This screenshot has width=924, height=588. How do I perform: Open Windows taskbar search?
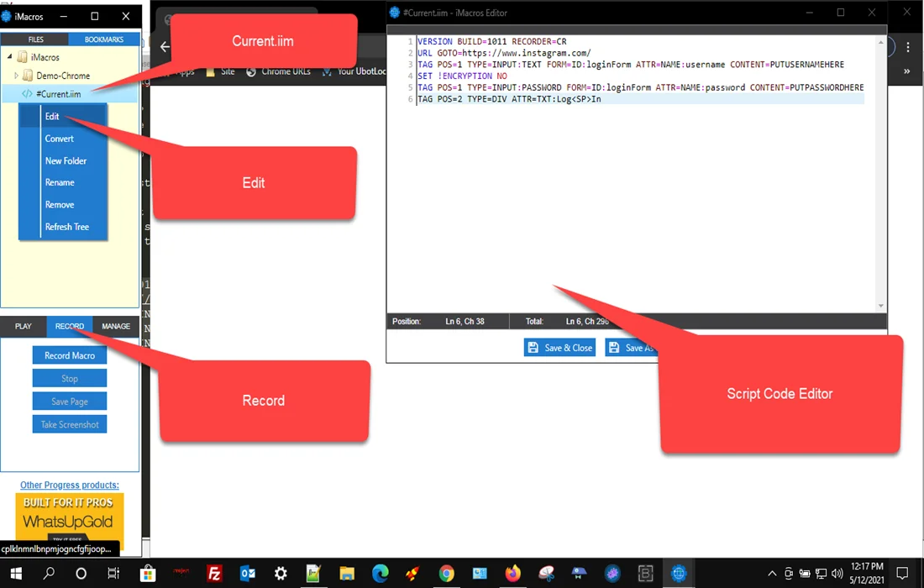coord(49,573)
